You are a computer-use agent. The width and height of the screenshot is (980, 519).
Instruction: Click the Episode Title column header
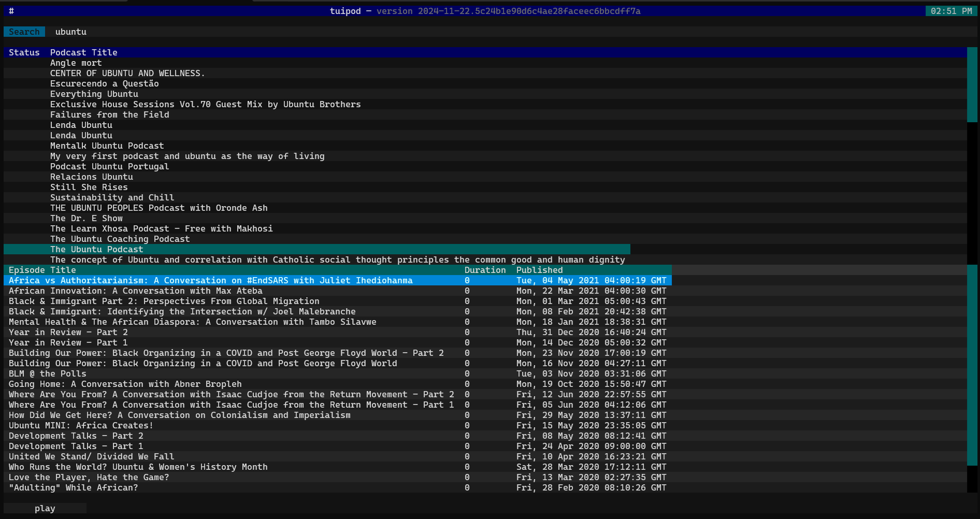click(x=42, y=270)
